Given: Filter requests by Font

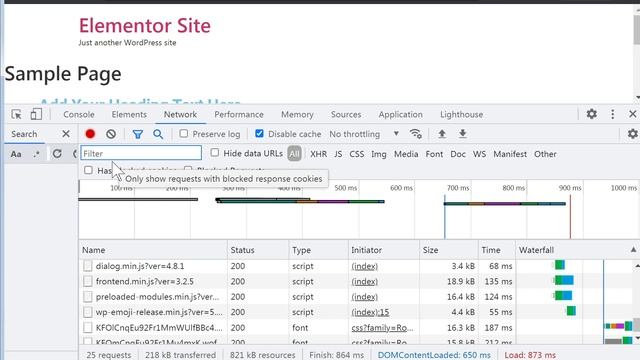Looking at the screenshot, I should click(x=434, y=154).
